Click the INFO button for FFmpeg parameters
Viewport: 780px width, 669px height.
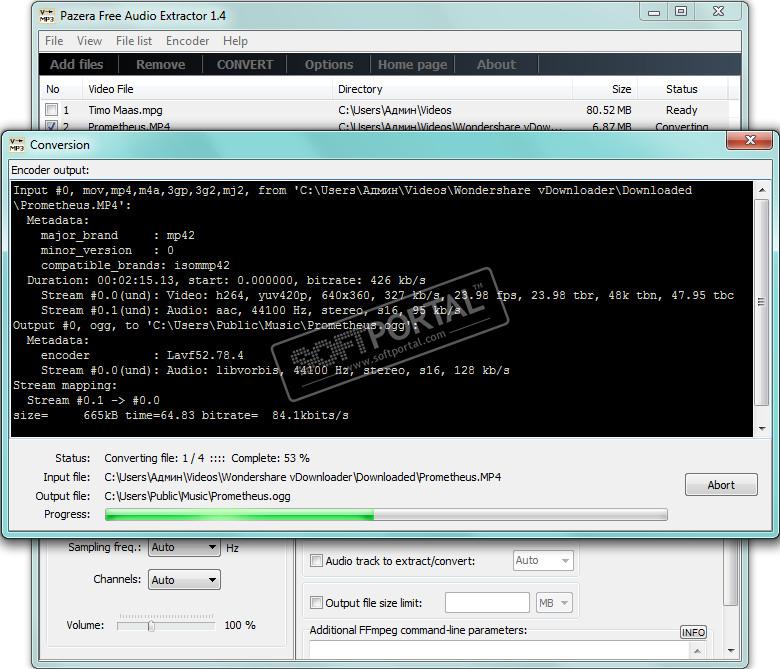point(693,632)
